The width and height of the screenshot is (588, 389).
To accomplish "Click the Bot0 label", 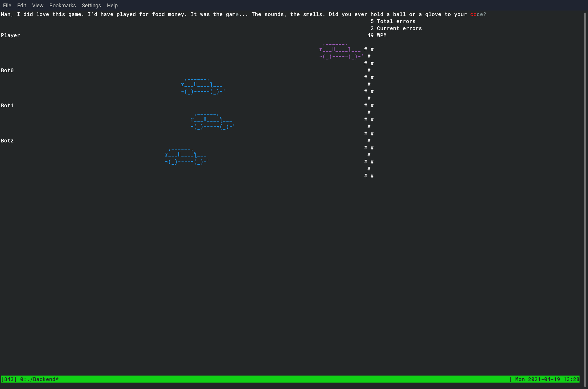I will tap(7, 70).
